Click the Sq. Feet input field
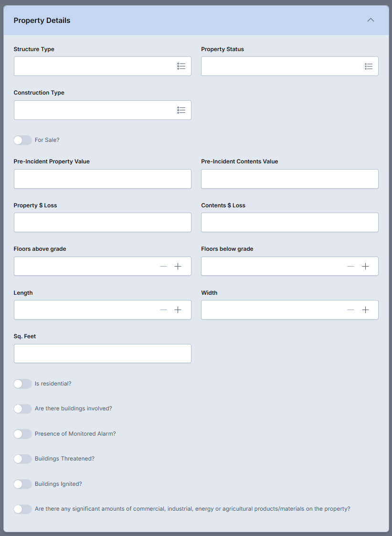This screenshot has width=392, height=536. (x=103, y=354)
